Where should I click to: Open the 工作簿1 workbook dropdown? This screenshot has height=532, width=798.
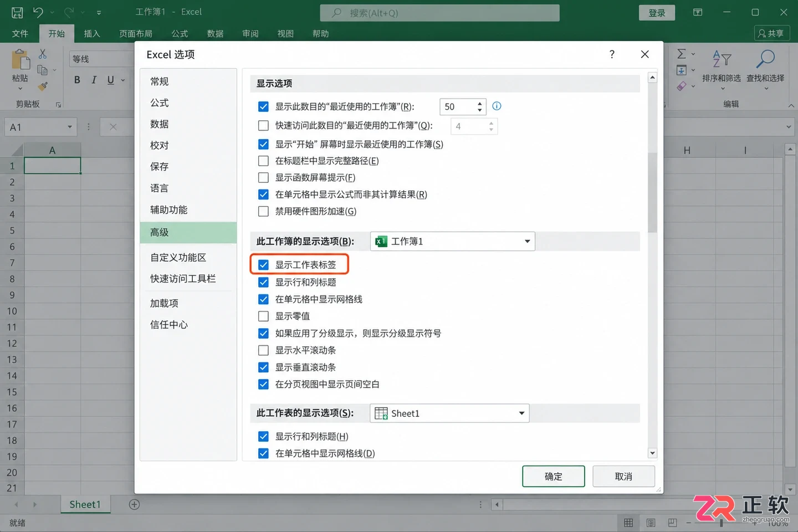pos(452,241)
